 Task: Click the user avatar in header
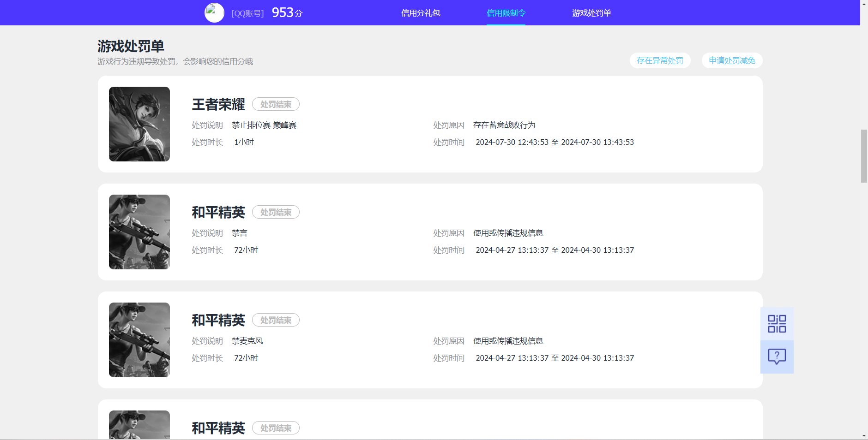tap(214, 13)
